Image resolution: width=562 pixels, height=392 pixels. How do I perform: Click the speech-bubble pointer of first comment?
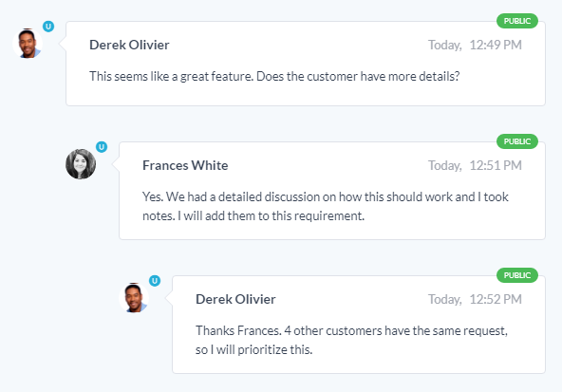click(x=63, y=44)
